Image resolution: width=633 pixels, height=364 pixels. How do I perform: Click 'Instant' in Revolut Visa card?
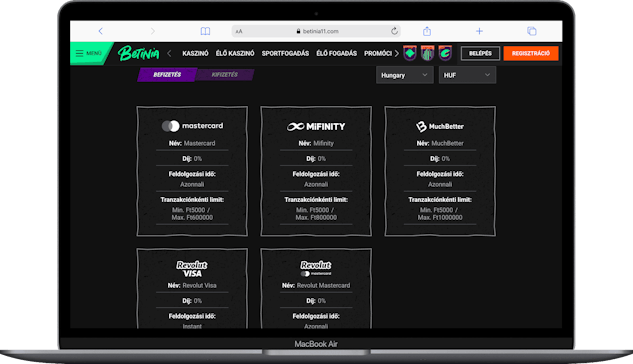click(192, 326)
